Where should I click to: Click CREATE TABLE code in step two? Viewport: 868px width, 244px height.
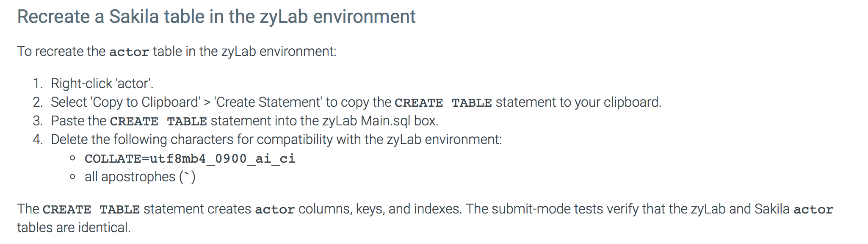[443, 103]
